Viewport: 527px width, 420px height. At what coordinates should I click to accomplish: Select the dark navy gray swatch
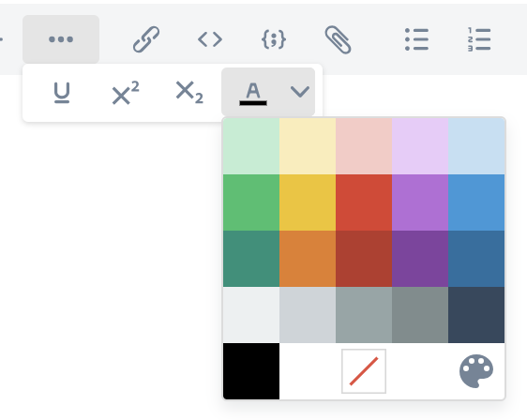[476, 315]
